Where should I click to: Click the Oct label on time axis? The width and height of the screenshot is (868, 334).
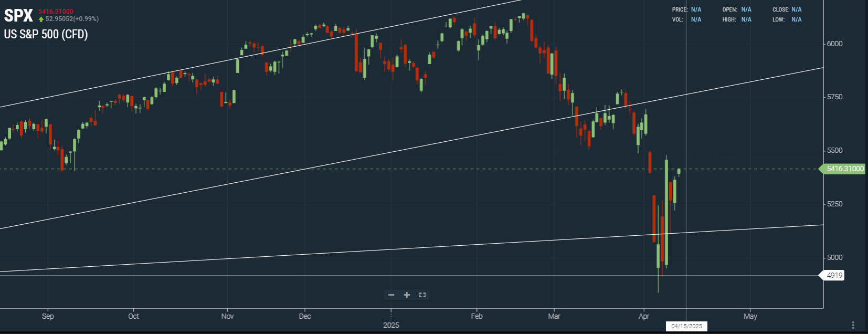click(133, 316)
